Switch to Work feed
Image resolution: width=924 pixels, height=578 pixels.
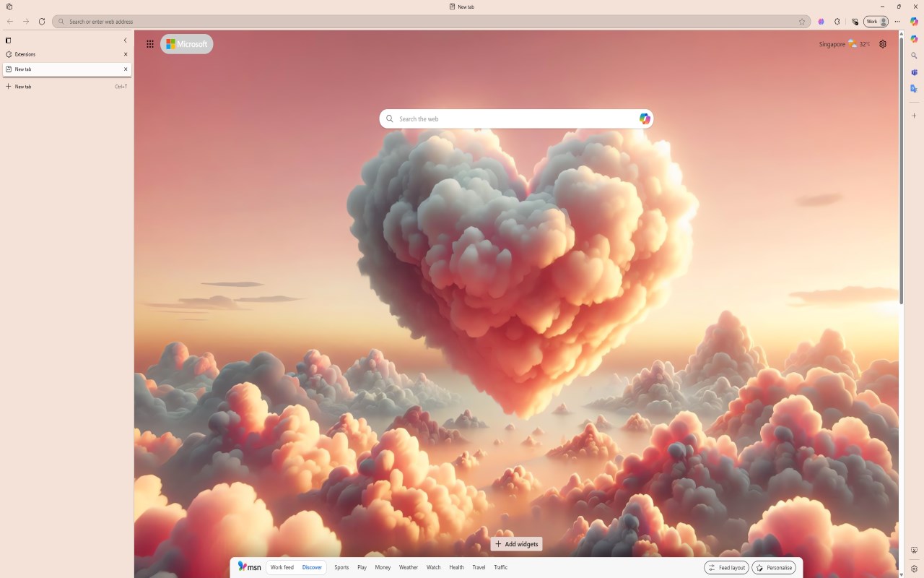(x=282, y=568)
